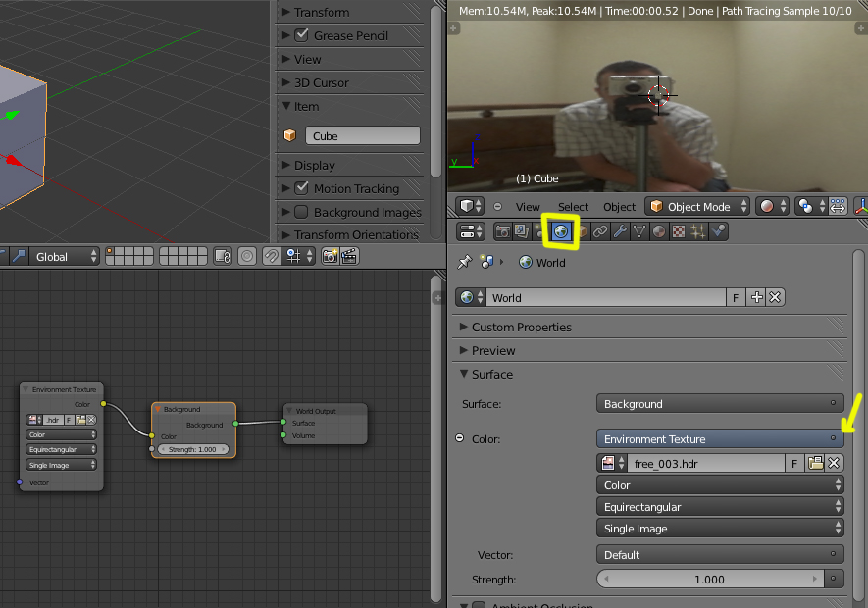Toggle manipulate center points button
868x608 pixels.
point(838,207)
